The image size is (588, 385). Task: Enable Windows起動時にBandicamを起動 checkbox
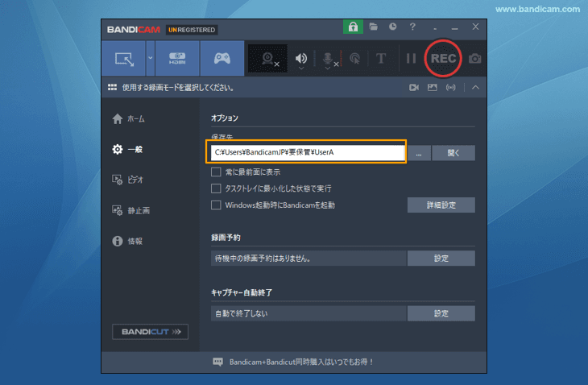pyautogui.click(x=216, y=205)
